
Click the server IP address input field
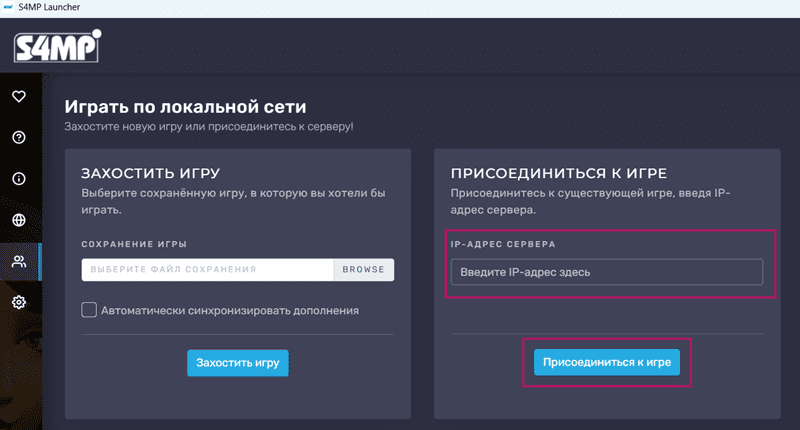pos(607,272)
